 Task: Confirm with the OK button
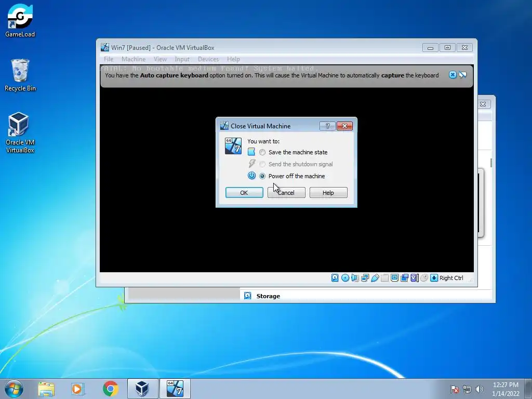coord(244,192)
